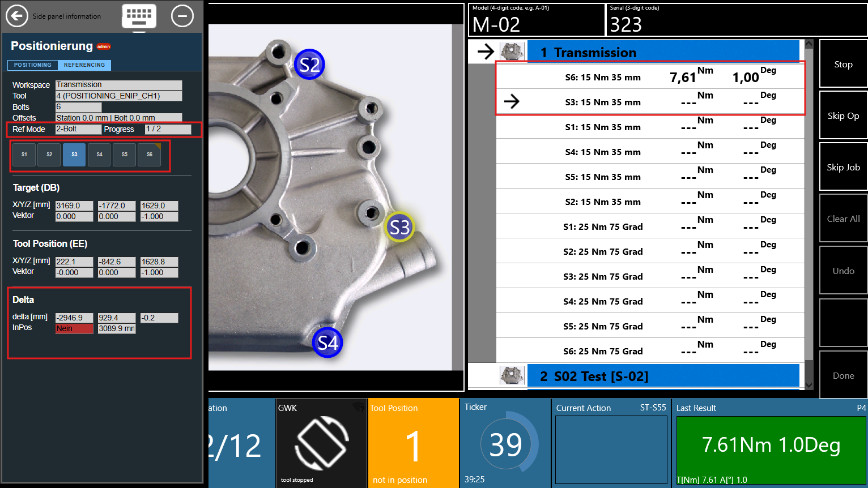868x488 pixels.
Task: Collapse side panel with minus icon
Action: [182, 16]
